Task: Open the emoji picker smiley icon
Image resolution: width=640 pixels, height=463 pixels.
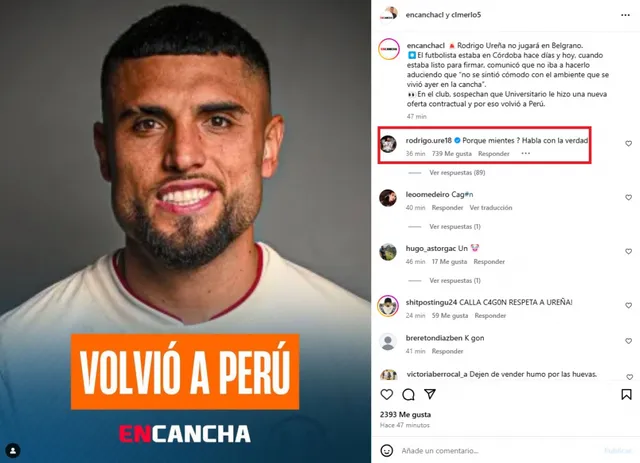Action: pyautogui.click(x=387, y=451)
